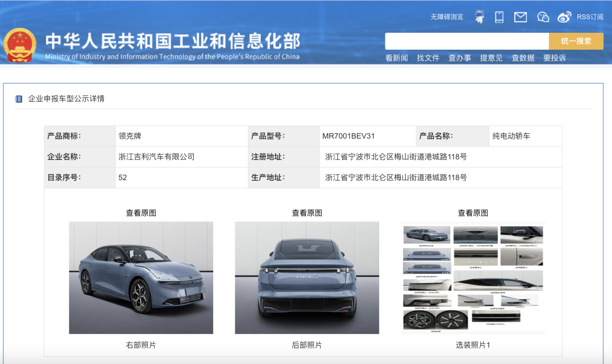The width and height of the screenshot is (612, 364).
Task: Go to 看新闻 menu item
Action: tap(396, 58)
